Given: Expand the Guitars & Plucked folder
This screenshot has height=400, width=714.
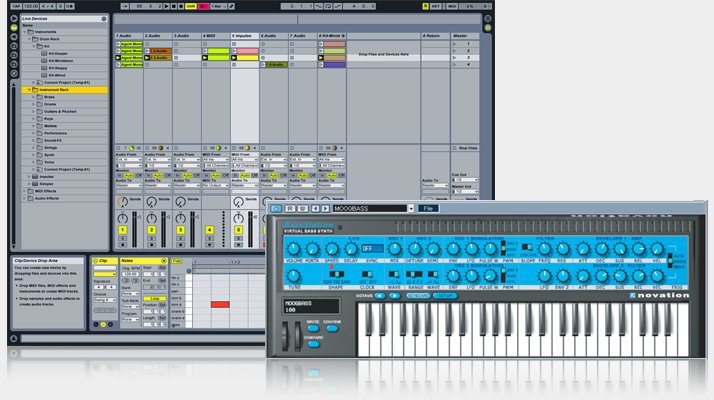Looking at the screenshot, I should (34, 112).
